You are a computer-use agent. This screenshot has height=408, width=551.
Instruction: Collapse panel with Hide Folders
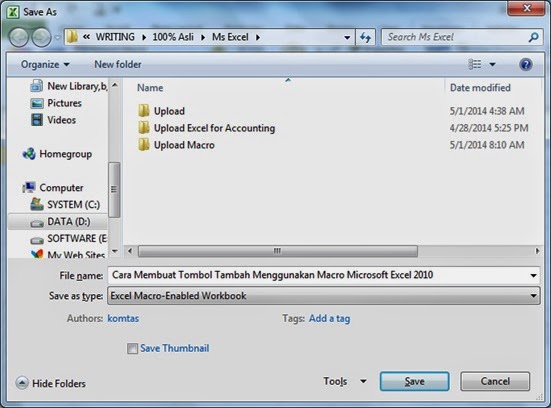pyautogui.click(x=51, y=383)
